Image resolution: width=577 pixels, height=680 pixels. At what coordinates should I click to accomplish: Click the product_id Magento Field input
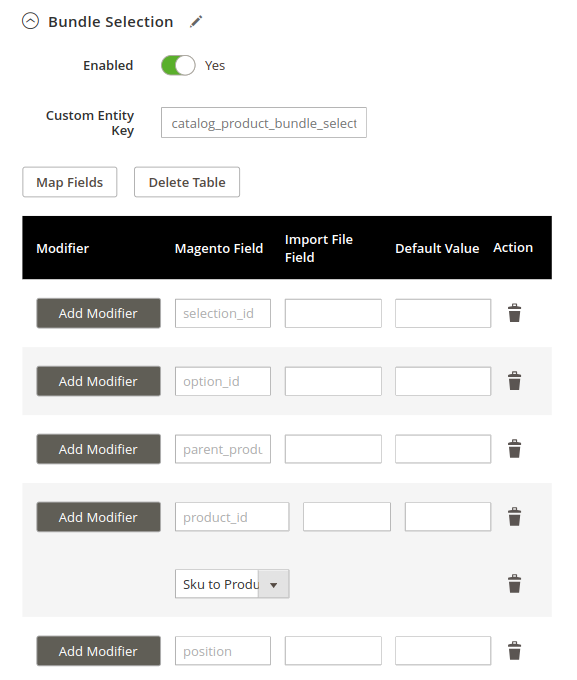(x=232, y=517)
